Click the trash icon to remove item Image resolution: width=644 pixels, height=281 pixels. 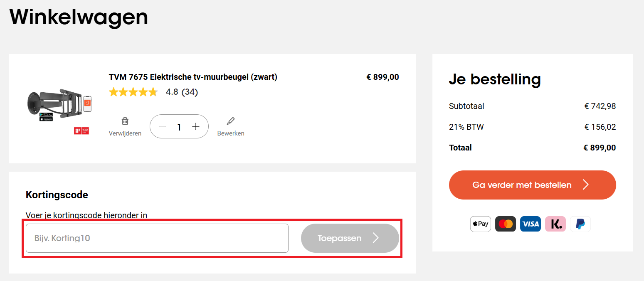tap(124, 121)
